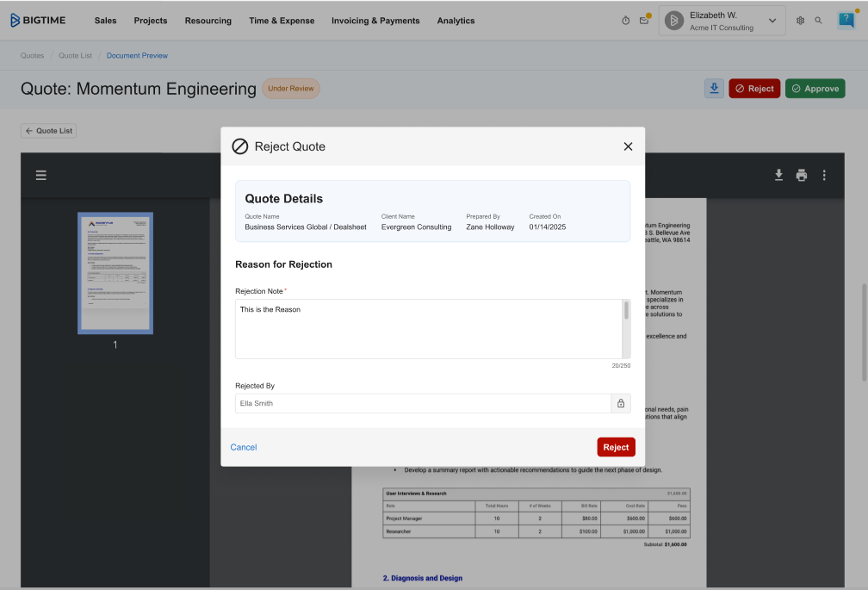Open the Invoicing & Payments menu
Viewport: 868px width, 590px height.
tap(375, 21)
